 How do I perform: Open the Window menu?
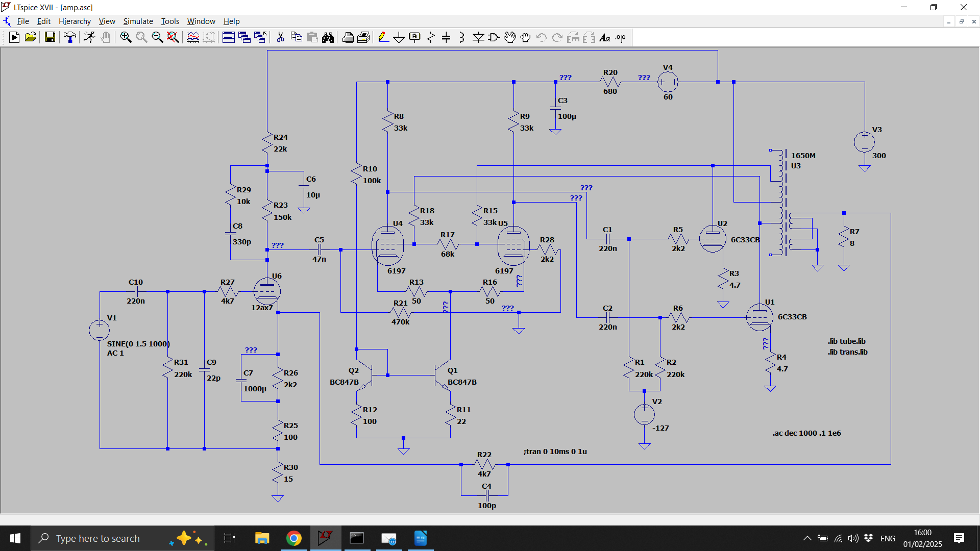201,21
